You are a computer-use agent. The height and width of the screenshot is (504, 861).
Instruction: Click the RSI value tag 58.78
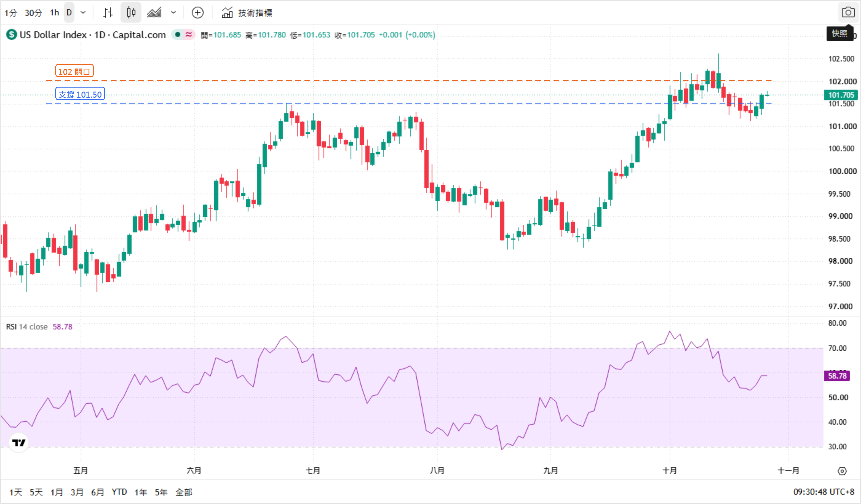(837, 376)
